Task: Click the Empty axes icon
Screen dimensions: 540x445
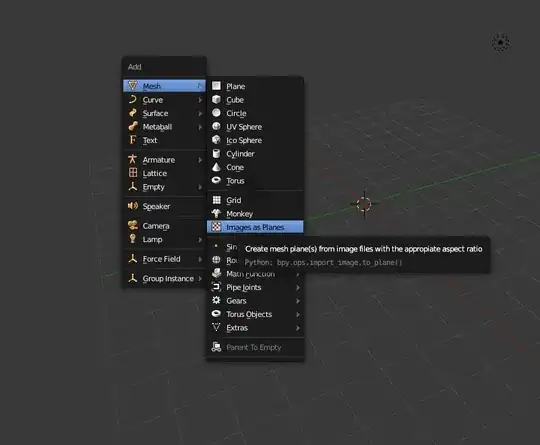Action: click(133, 186)
